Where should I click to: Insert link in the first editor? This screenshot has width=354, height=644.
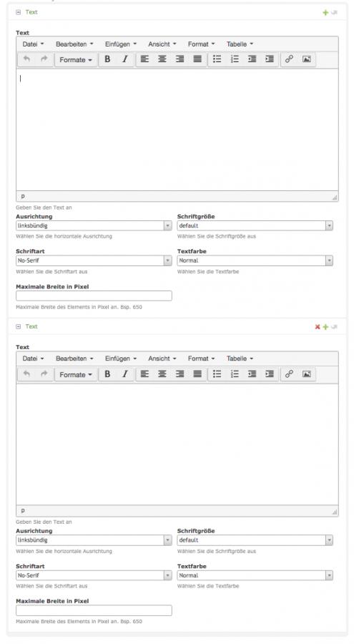coord(289,59)
